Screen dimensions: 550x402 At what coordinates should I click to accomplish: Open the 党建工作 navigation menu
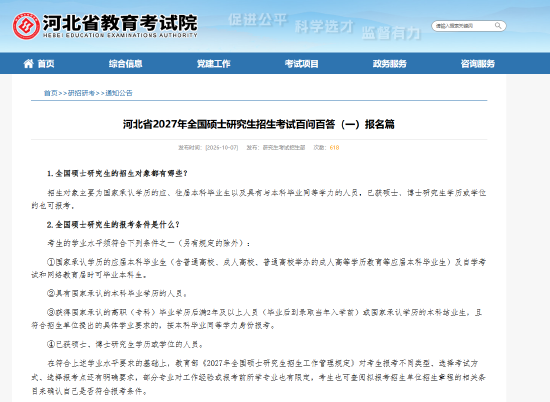[x=214, y=63]
